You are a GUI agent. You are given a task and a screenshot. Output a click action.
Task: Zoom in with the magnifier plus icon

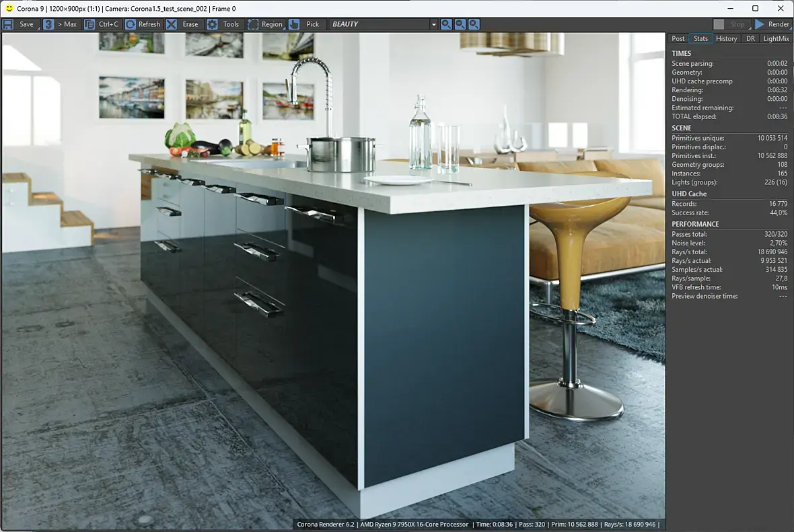446,24
